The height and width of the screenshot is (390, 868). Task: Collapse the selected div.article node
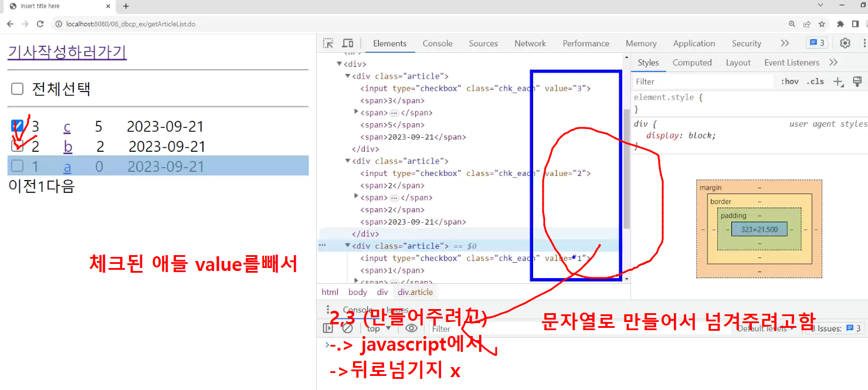click(347, 246)
